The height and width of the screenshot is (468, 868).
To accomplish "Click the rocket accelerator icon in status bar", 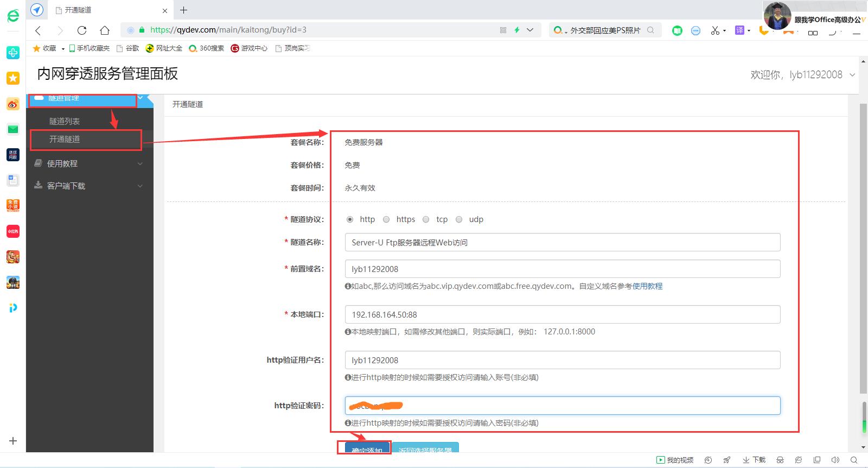I will [727, 460].
